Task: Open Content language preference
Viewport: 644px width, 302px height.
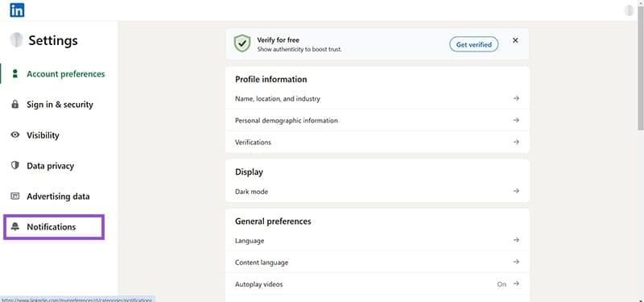Action: pyautogui.click(x=377, y=263)
